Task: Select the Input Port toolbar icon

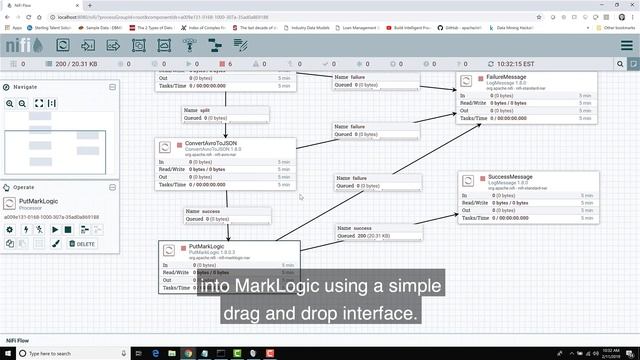Action: pos(88,45)
